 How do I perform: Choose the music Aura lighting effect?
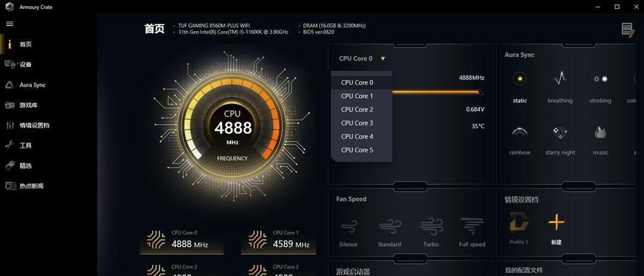[x=600, y=141]
